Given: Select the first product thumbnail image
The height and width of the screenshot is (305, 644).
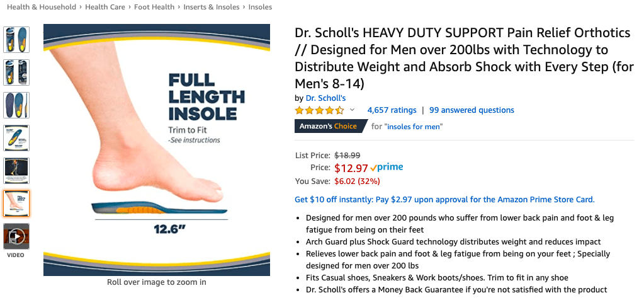Looking at the screenshot, I should tap(16, 40).
